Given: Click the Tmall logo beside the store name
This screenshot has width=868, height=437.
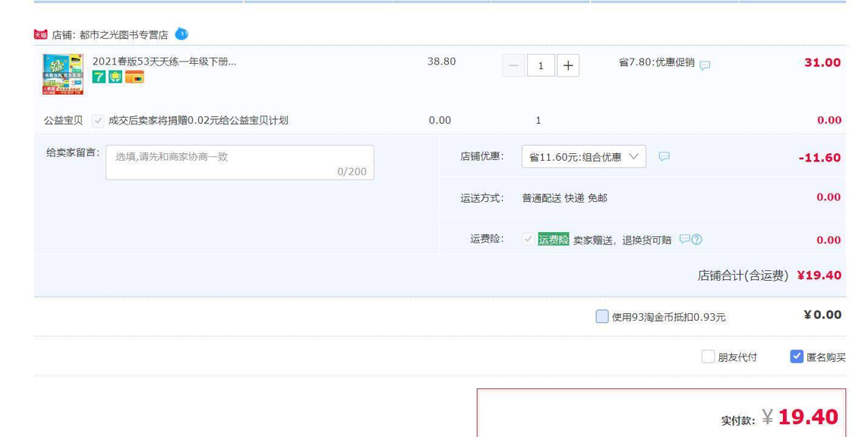Looking at the screenshot, I should point(41,34).
